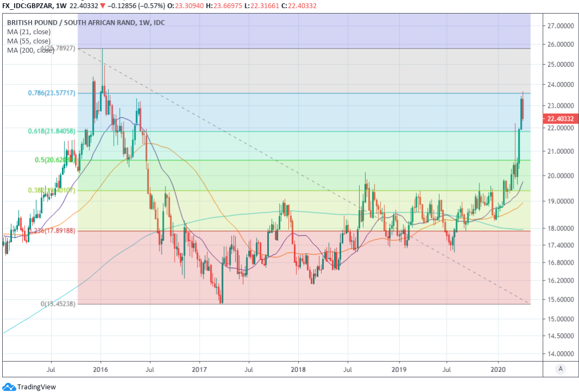The width and height of the screenshot is (579, 392).
Task: Click the MA (200, close) indicator label
Action: pyautogui.click(x=30, y=50)
